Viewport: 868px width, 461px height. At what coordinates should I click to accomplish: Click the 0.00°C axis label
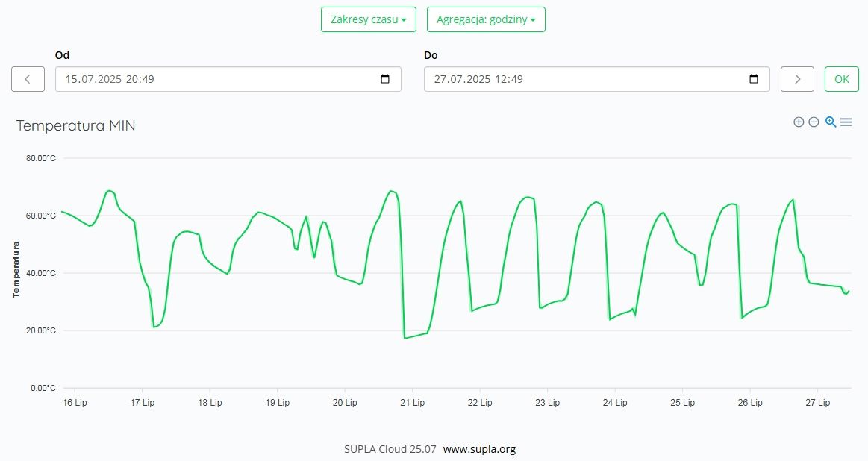coord(43,388)
